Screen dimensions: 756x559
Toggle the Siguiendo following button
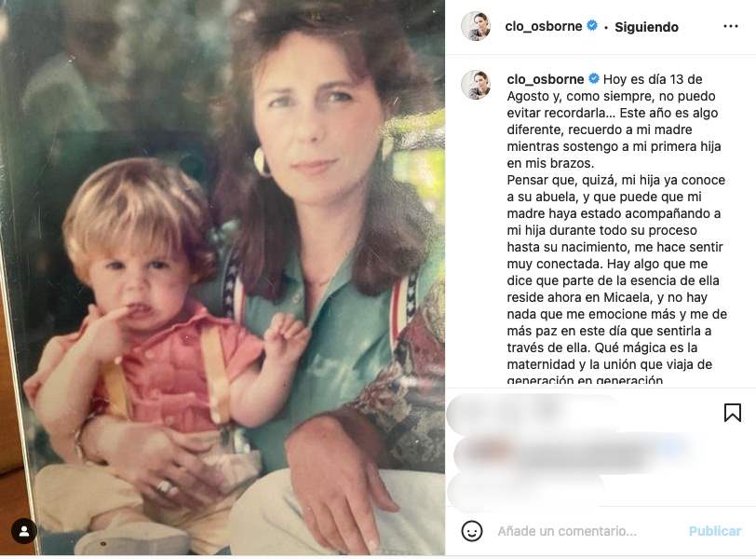click(647, 27)
